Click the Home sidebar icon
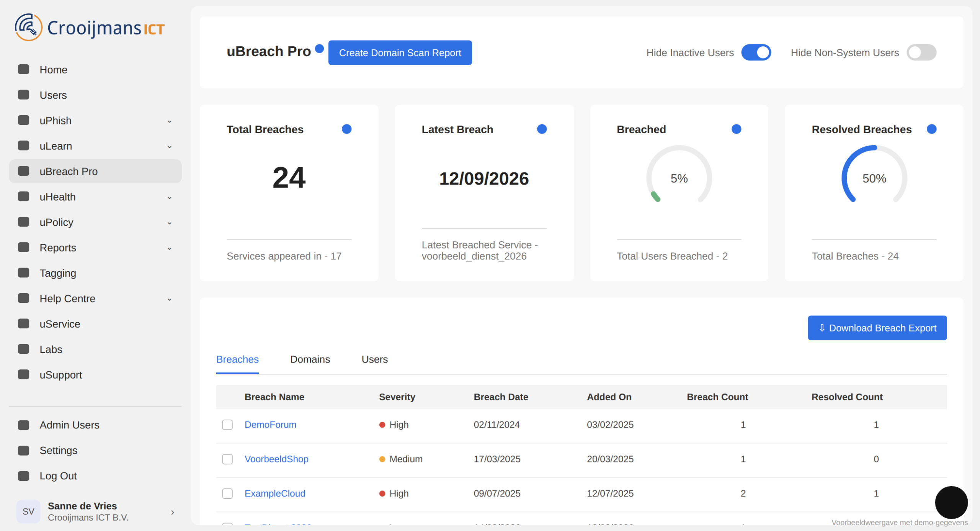980x531 pixels. pyautogui.click(x=24, y=69)
